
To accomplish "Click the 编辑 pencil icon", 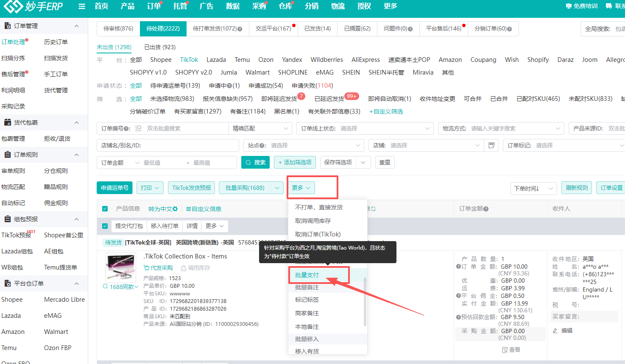I will [x=555, y=331].
